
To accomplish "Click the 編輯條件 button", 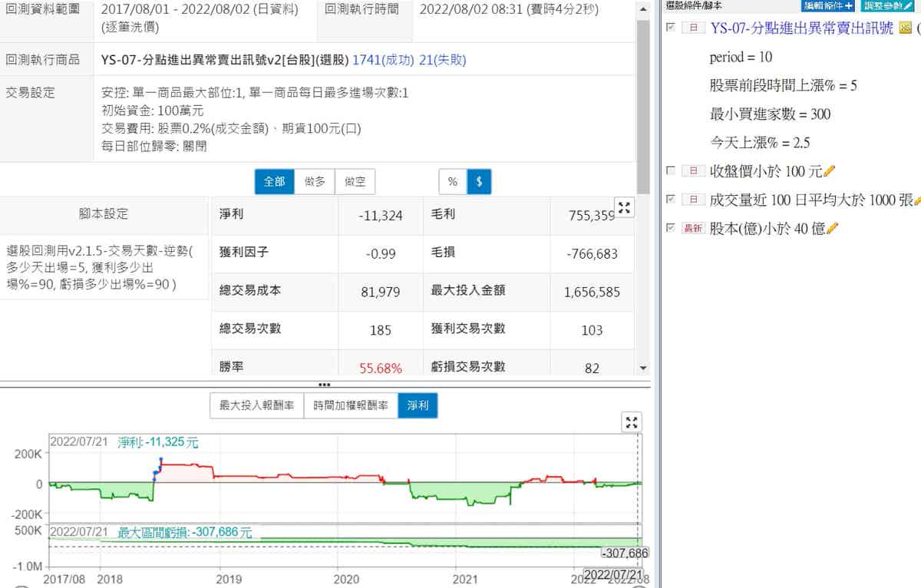I will [x=827, y=5].
